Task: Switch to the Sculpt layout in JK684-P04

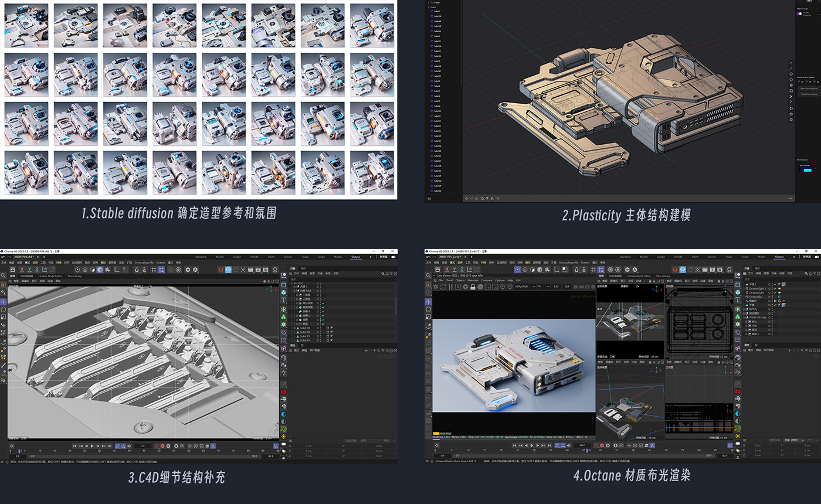Action: pyautogui.click(x=237, y=257)
